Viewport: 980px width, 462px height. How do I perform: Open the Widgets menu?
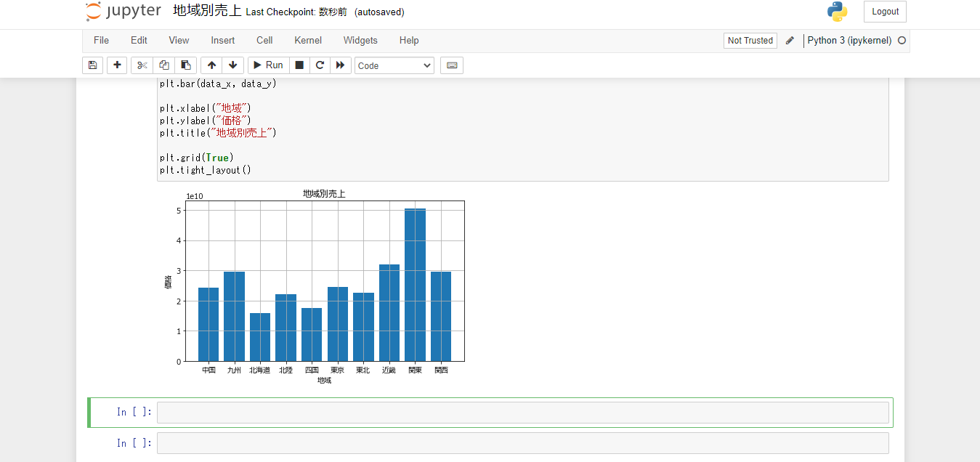pyautogui.click(x=360, y=40)
